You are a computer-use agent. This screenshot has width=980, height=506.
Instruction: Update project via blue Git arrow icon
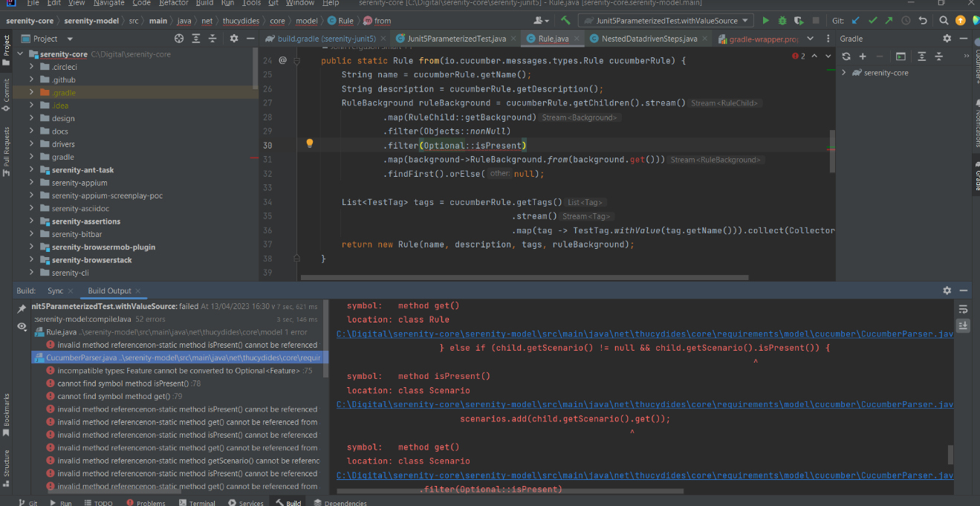855,20
